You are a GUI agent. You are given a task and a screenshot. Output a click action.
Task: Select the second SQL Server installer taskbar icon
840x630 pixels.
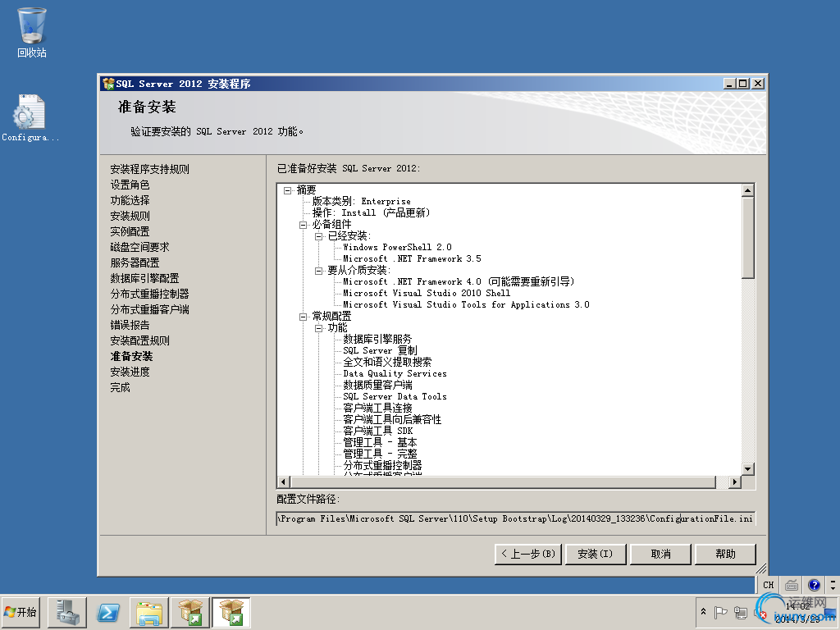tap(231, 612)
